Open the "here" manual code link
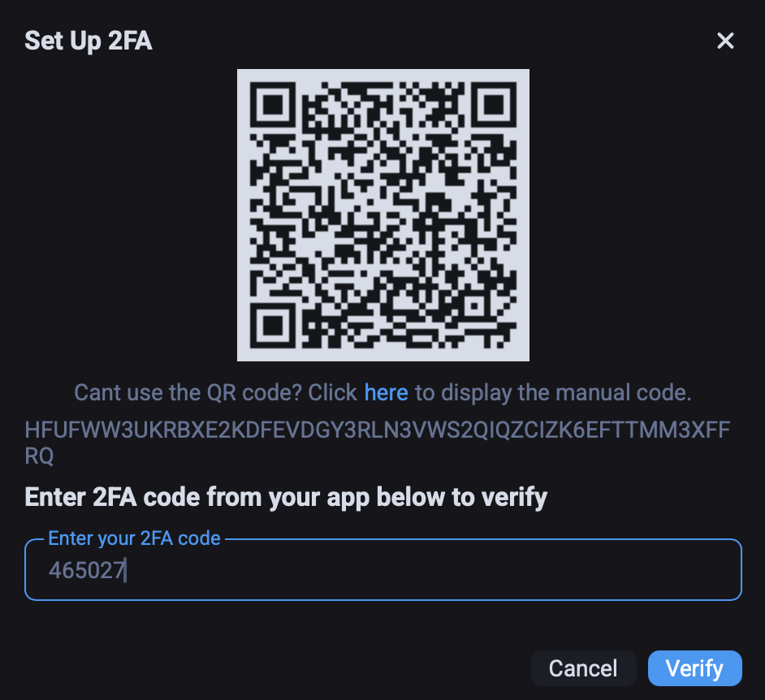The image size is (765, 700). pyautogui.click(x=386, y=393)
